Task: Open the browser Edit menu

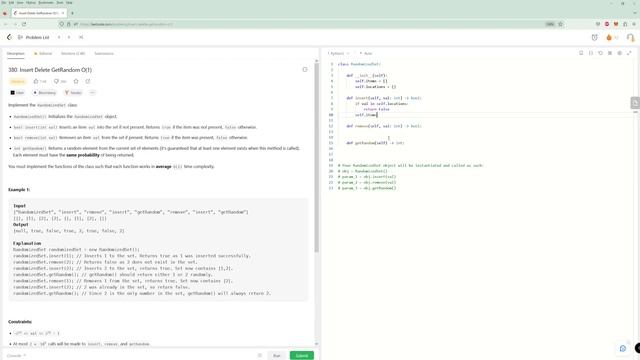Action: click(11, 2)
